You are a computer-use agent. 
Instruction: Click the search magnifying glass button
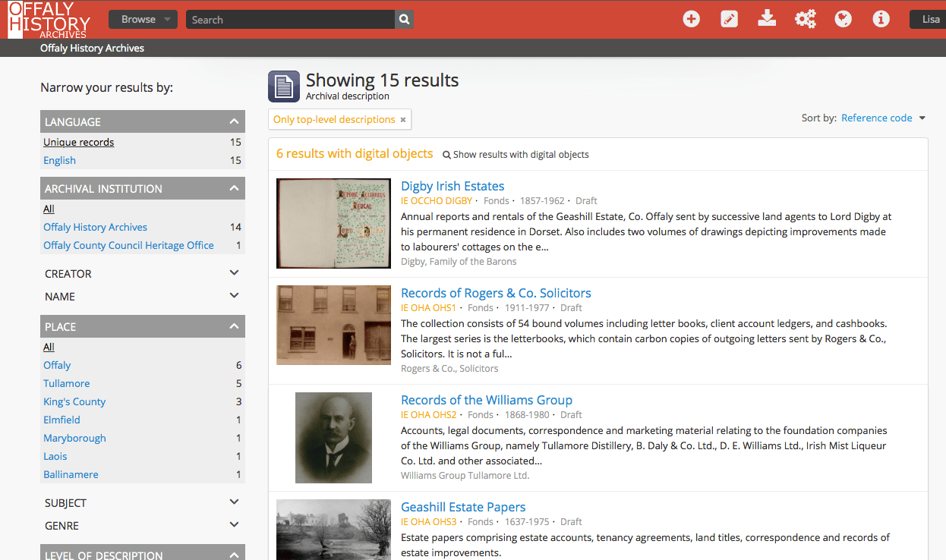pyautogui.click(x=403, y=19)
